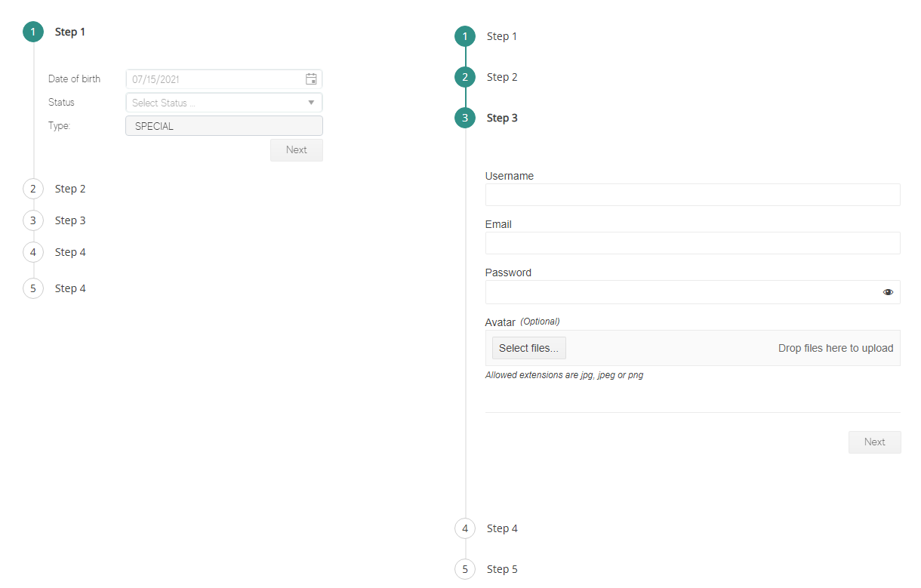Click Next below the Type field
921x588 pixels.
point(296,150)
